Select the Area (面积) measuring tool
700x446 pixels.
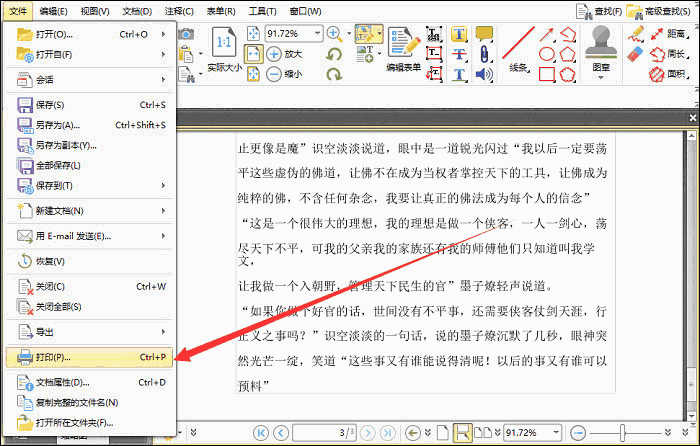(668, 74)
